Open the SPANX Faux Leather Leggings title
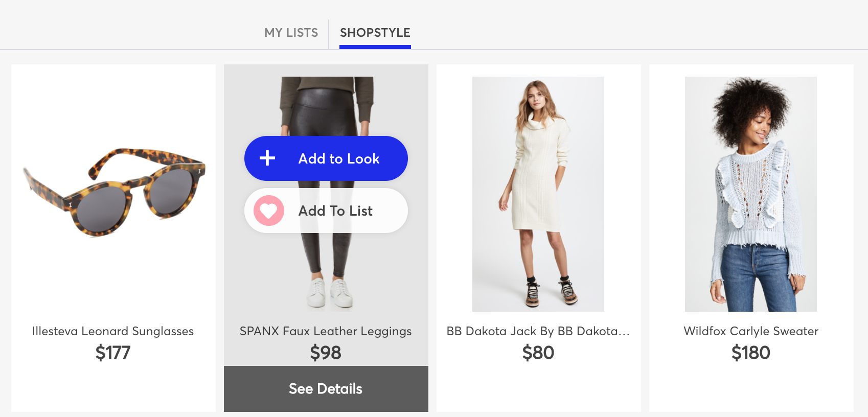 326,331
